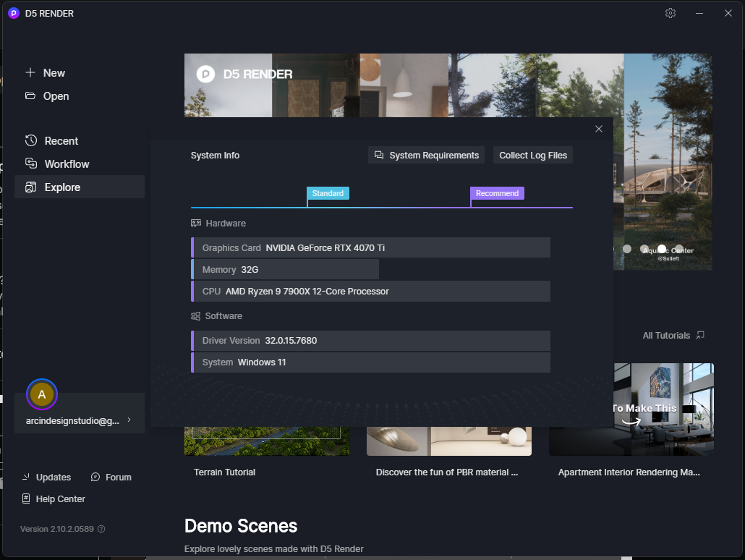745x560 pixels.
Task: Select the System Windows 11 row
Action: click(370, 362)
